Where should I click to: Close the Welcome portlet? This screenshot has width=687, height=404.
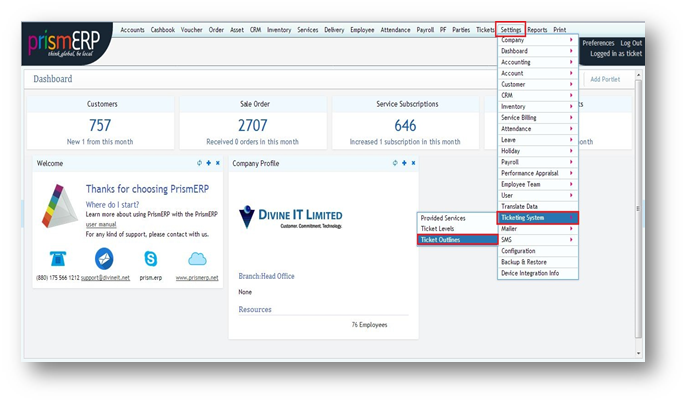[x=217, y=163]
